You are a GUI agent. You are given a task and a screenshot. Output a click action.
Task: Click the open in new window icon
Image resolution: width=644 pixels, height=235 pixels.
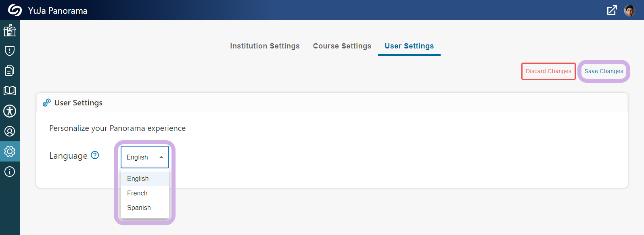[612, 10]
